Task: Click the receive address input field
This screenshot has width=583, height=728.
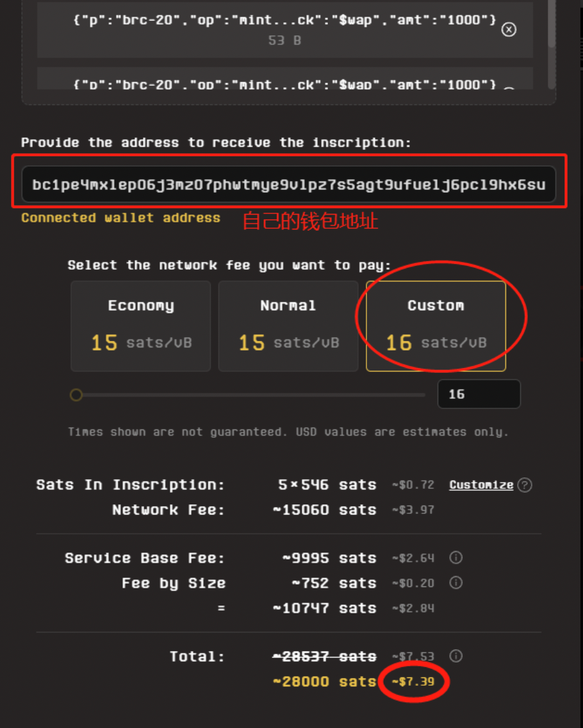Action: 289,185
